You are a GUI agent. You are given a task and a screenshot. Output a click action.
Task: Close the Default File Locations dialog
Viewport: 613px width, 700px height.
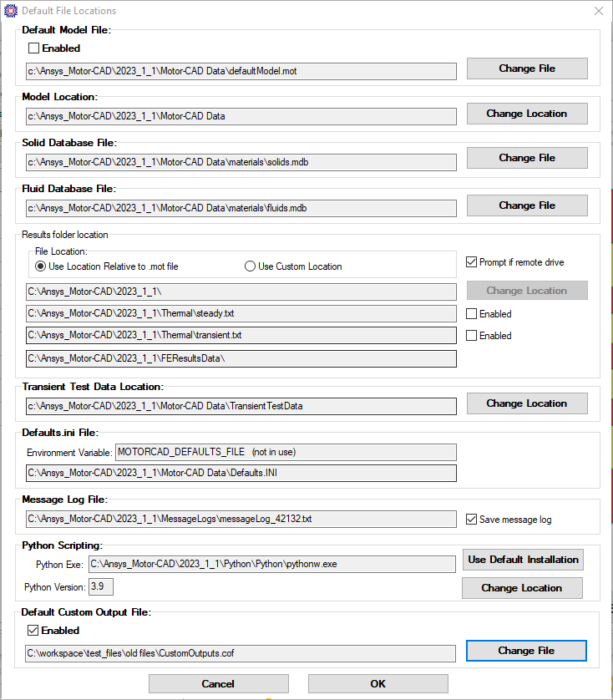[x=598, y=11]
